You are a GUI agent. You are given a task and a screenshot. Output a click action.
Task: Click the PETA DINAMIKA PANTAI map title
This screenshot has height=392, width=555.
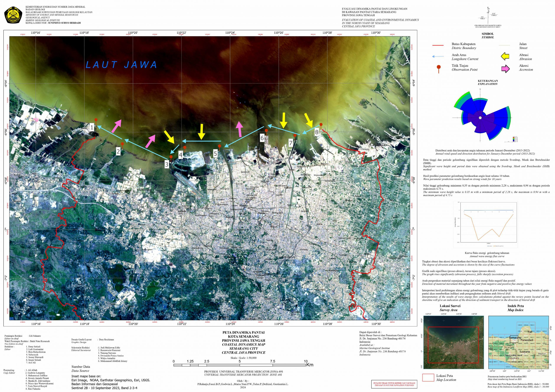pos(243,332)
